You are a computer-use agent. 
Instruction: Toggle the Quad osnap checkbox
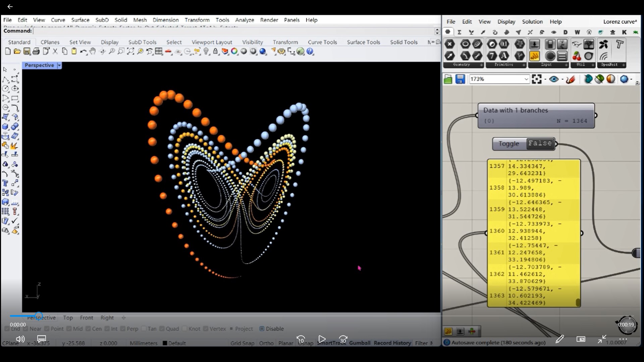tap(162, 329)
